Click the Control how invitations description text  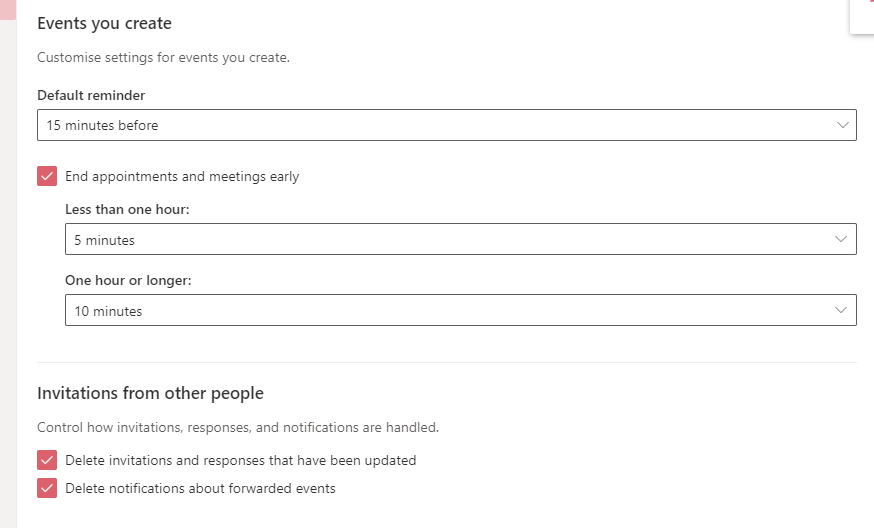[x=238, y=427]
